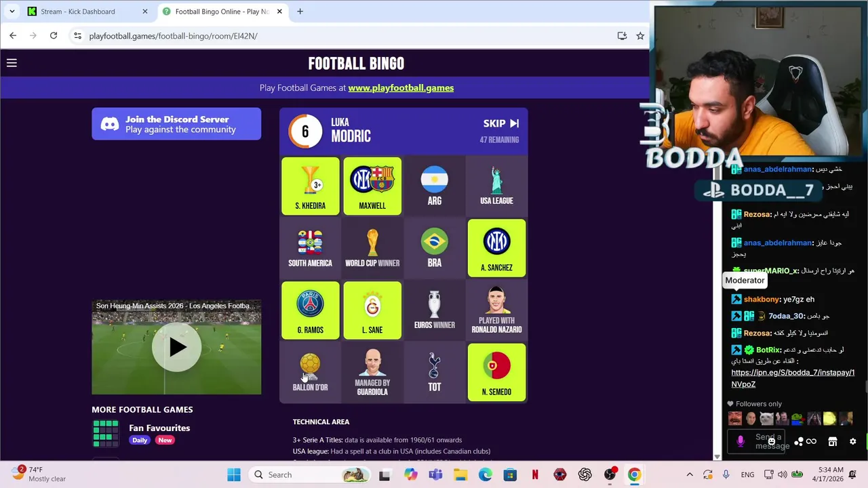Open the chat shop storefront icon
The image size is (868, 488).
(833, 442)
